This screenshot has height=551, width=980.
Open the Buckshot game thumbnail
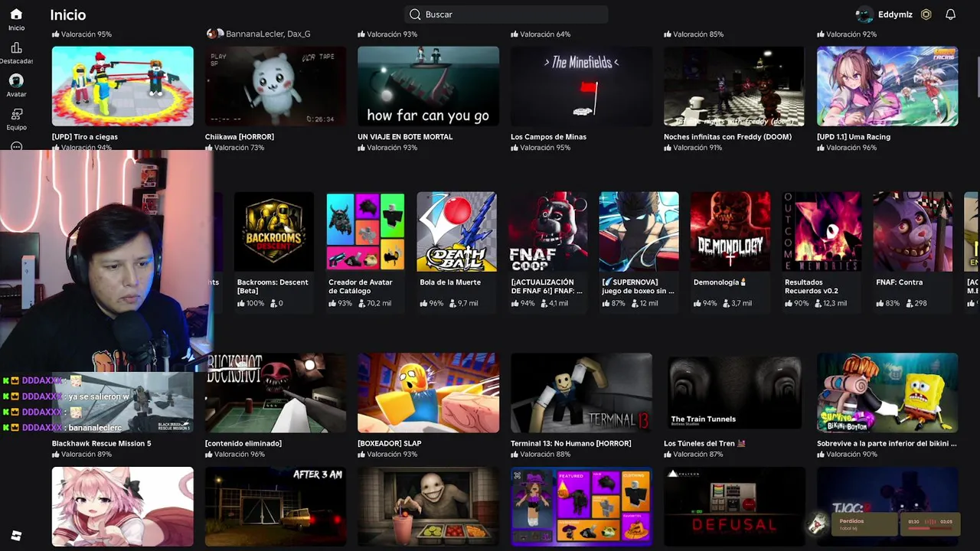click(x=276, y=393)
